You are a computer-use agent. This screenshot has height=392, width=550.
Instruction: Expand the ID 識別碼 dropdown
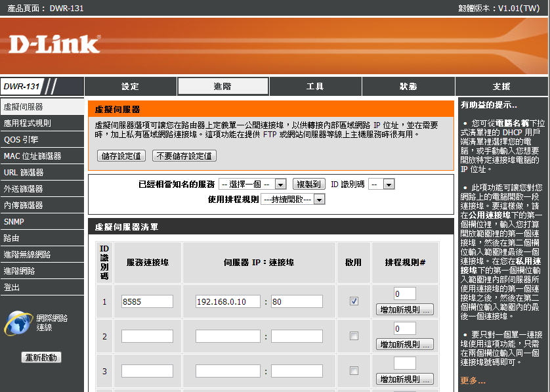pyautogui.click(x=381, y=185)
